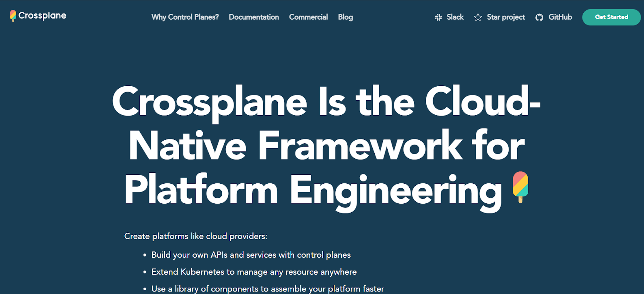The height and width of the screenshot is (294, 644).
Task: Click 'Use a library of components' bullet
Action: [268, 289]
